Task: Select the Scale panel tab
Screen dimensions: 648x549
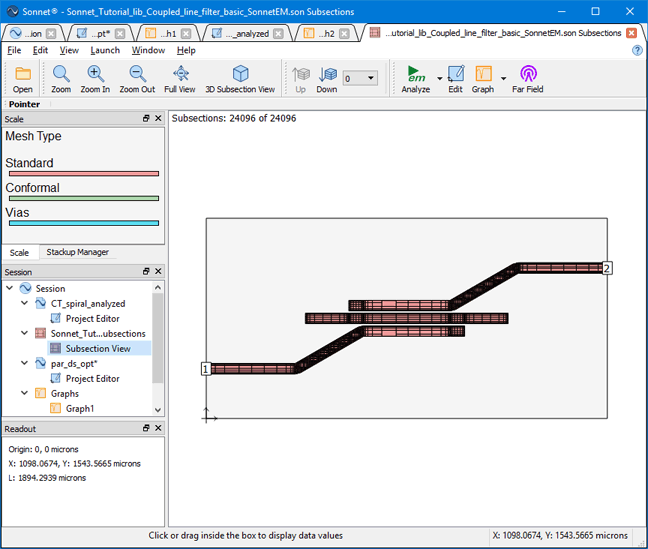Action: [19, 252]
